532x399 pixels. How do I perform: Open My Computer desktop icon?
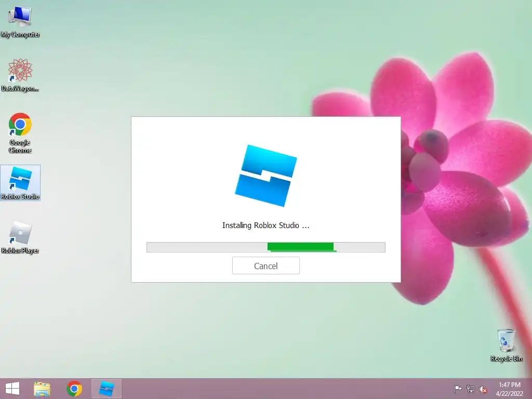click(x=20, y=22)
